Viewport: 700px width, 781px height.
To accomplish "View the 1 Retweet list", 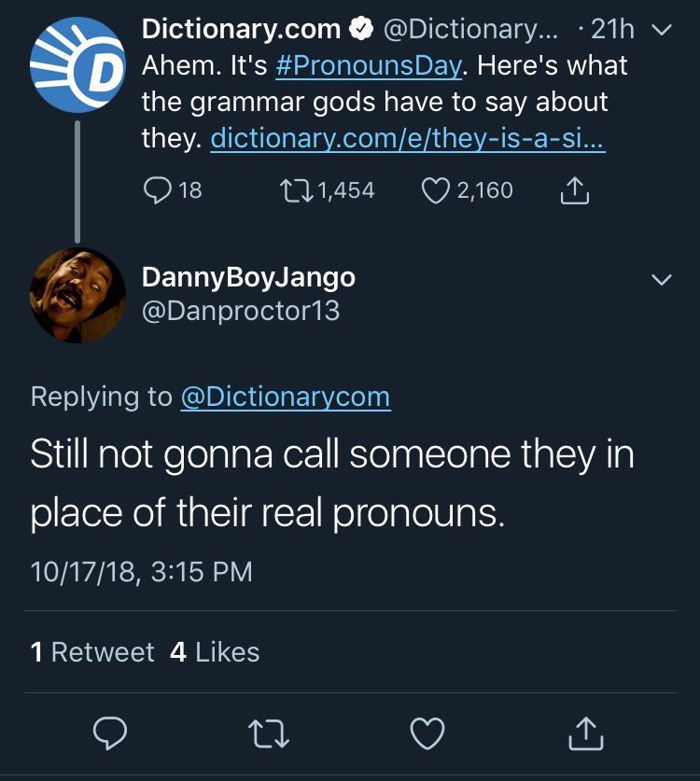I will (92, 651).
